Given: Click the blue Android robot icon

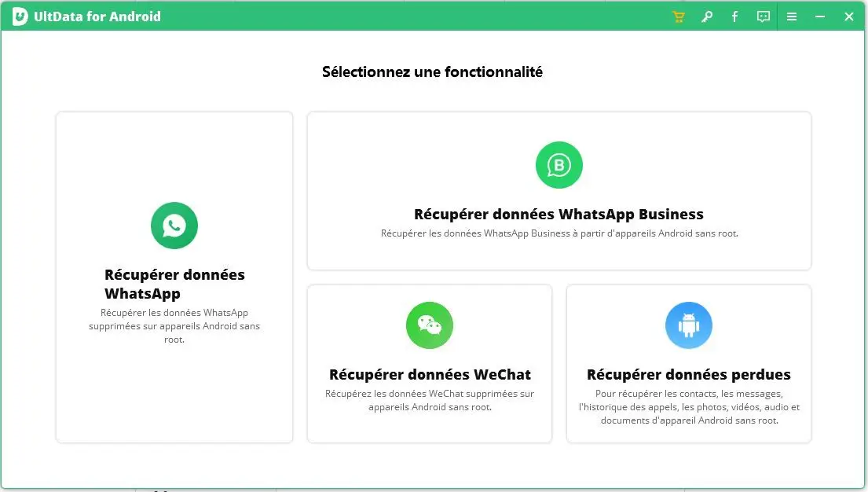Looking at the screenshot, I should (x=689, y=325).
